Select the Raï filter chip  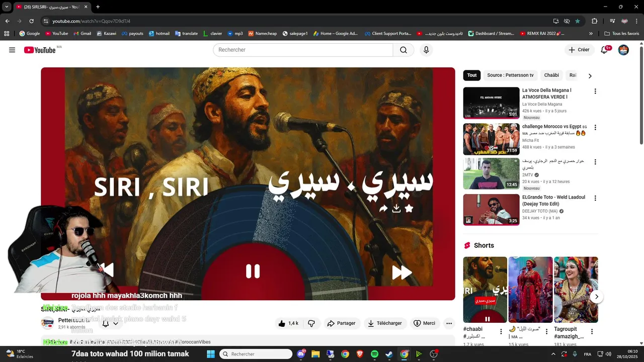coord(573,75)
